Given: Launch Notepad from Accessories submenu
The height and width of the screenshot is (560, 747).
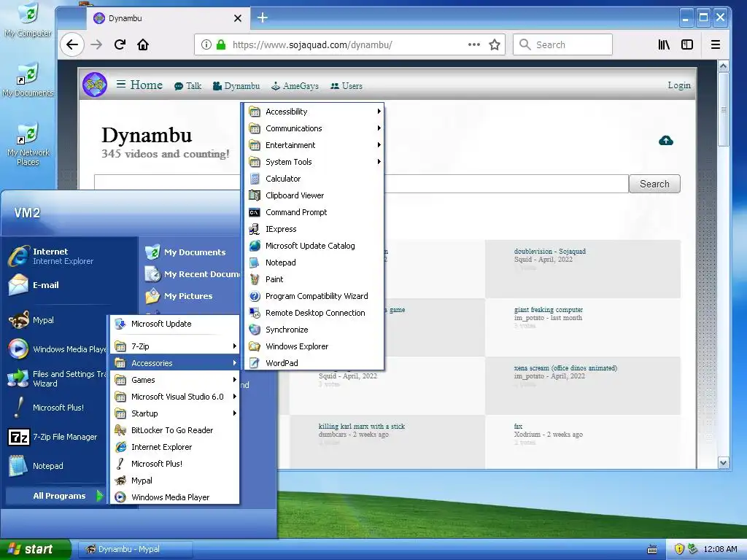Looking at the screenshot, I should coord(314,262).
